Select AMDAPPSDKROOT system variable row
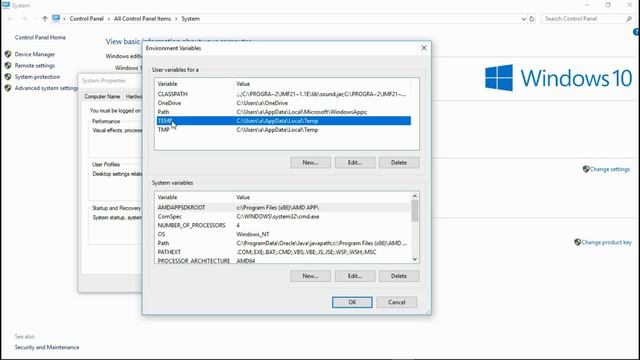Viewport: 640px width, 360px height. click(284, 207)
